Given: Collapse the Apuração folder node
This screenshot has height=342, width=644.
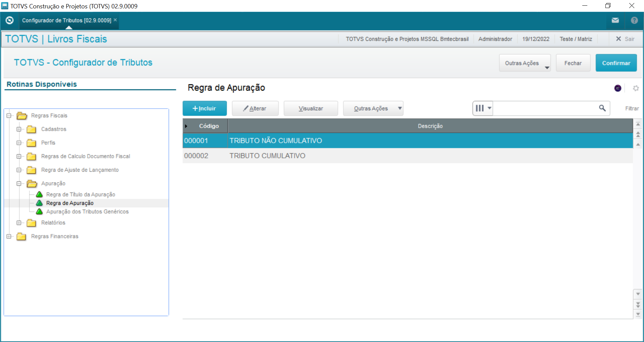Looking at the screenshot, I should tap(19, 183).
